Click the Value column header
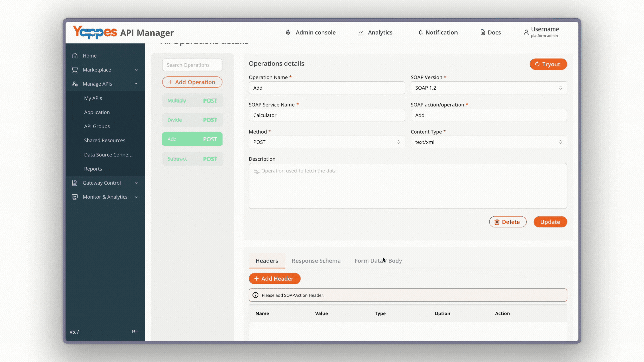Viewport: 644px width, 362px height. pos(321,313)
